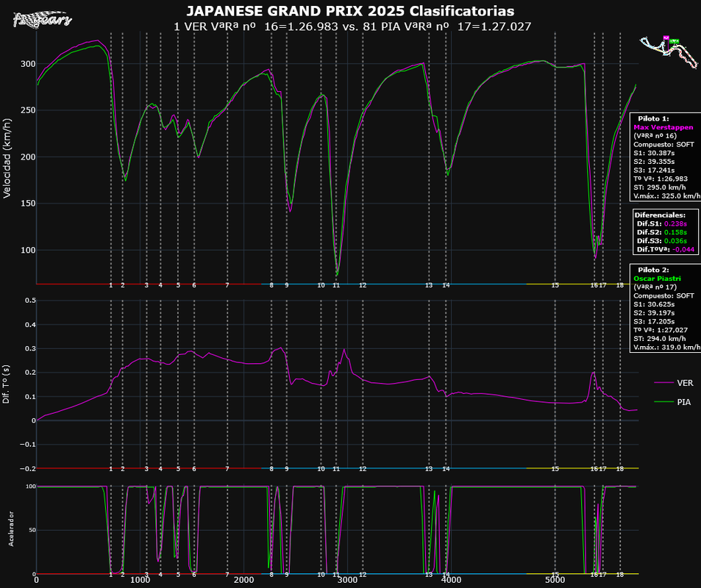Select the Tº Vª: 1:27,027 lap time
Viewport: 701px width, 588px height.
[x=661, y=330]
